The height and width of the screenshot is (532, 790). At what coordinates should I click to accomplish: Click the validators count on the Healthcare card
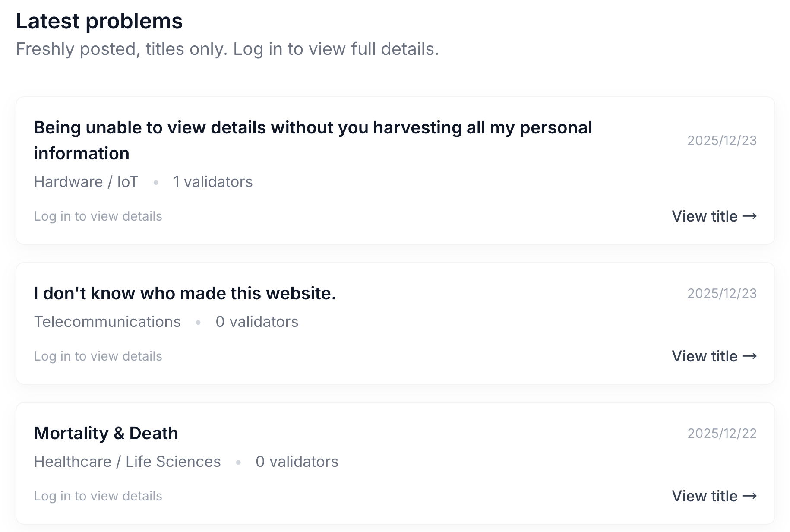[x=297, y=462]
